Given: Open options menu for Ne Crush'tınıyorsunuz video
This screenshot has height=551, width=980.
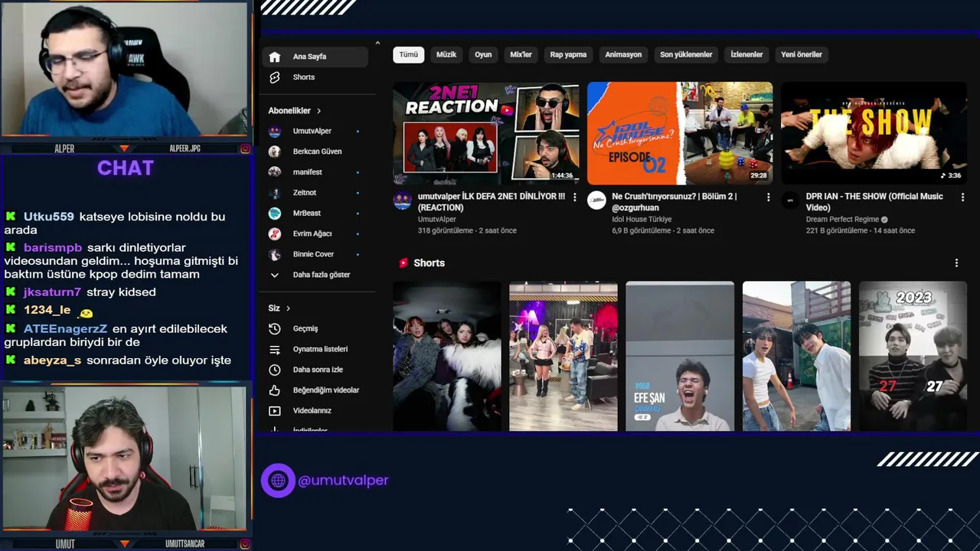Looking at the screenshot, I should (x=769, y=197).
